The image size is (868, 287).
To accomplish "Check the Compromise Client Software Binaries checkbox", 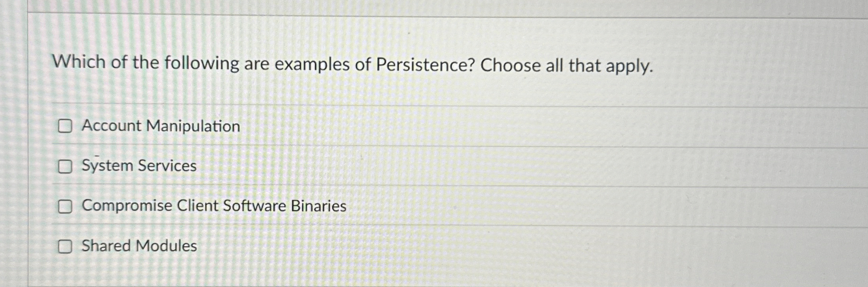I will click(x=65, y=207).
